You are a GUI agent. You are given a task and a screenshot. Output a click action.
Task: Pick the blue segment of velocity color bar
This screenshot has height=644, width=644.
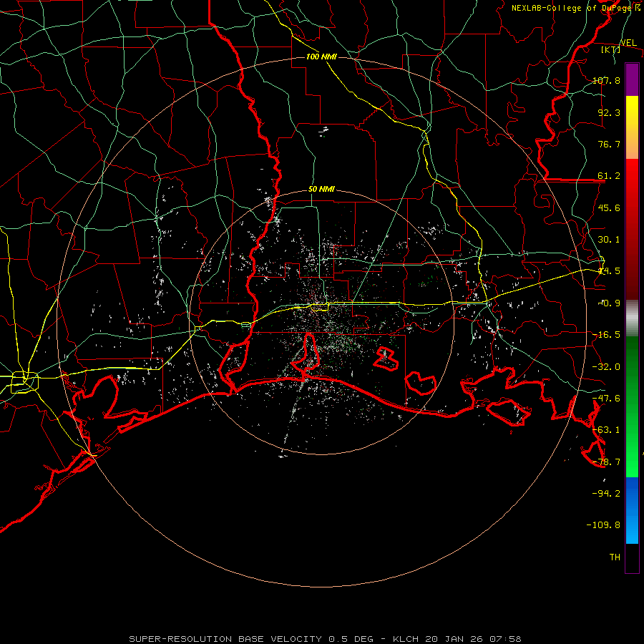tap(632, 510)
